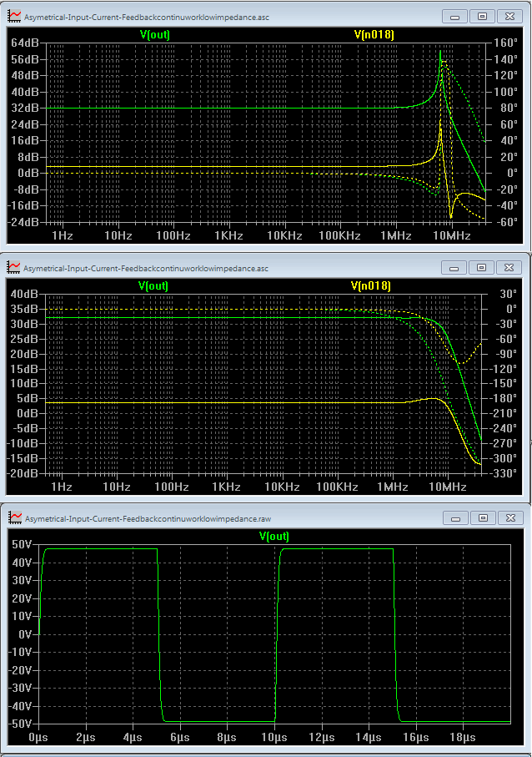This screenshot has height=757, width=532.
Task: Select the V(out) trace label in transient plot
Action: click(x=274, y=536)
